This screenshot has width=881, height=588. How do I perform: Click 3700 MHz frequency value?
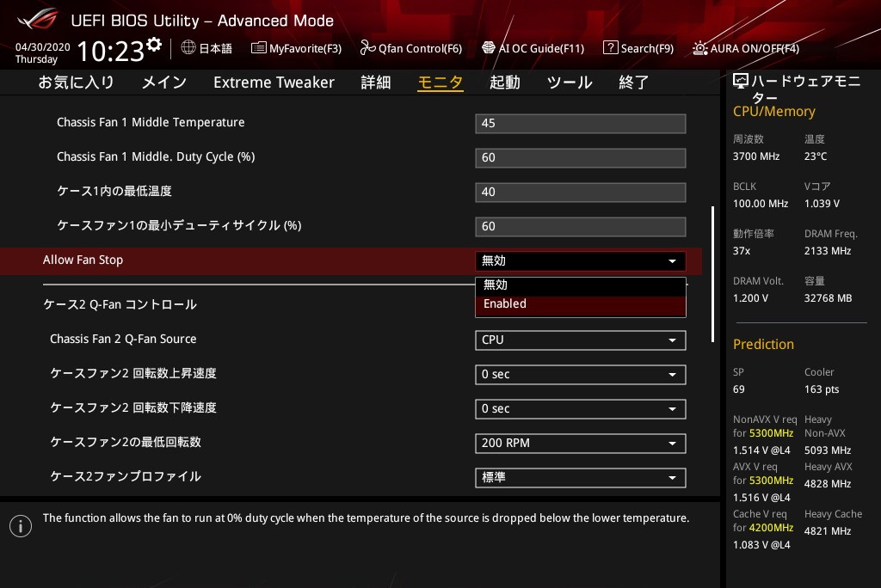pyautogui.click(x=755, y=156)
